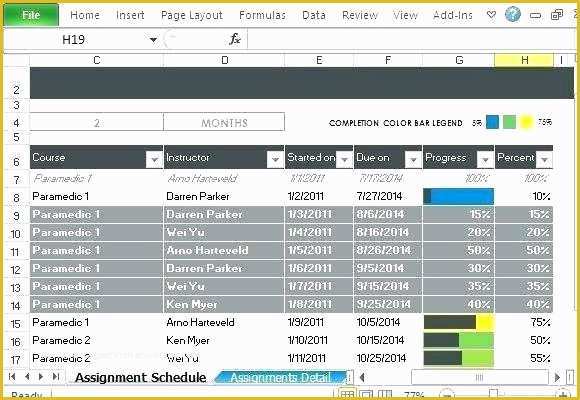
Task: Open the View ribbon tab
Action: [405, 15]
